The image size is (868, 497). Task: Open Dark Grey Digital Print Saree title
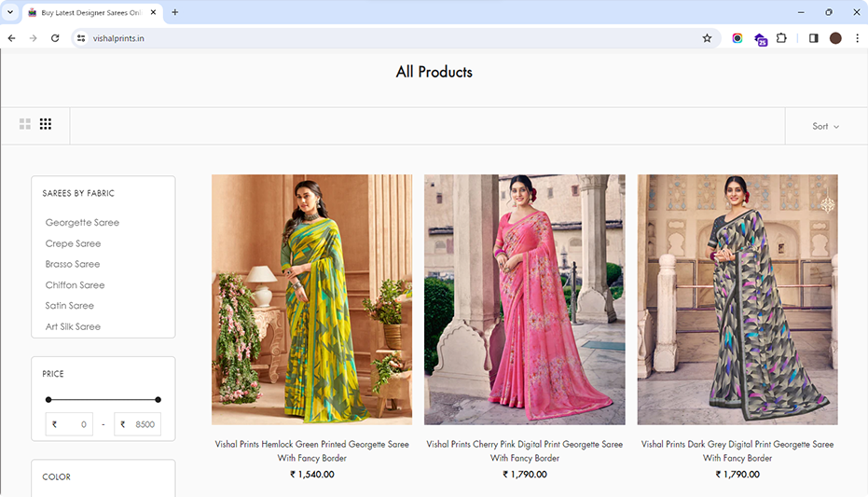pyautogui.click(x=737, y=451)
